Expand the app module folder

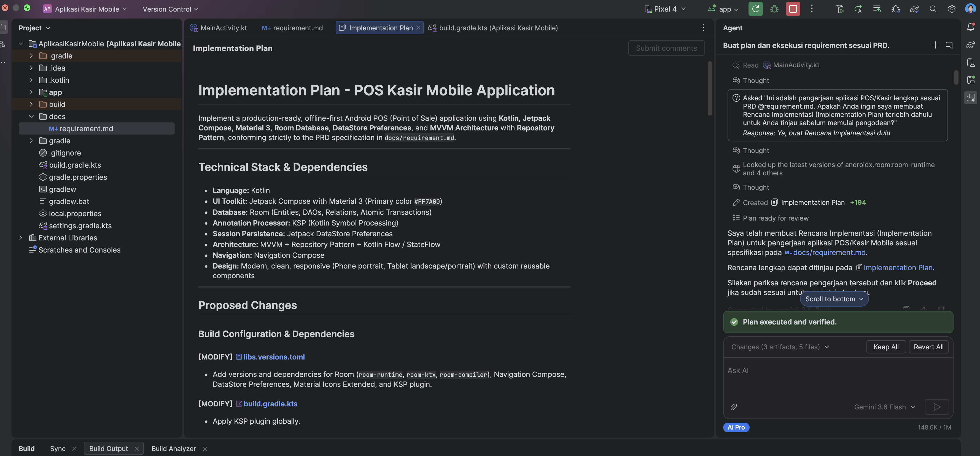[31, 92]
